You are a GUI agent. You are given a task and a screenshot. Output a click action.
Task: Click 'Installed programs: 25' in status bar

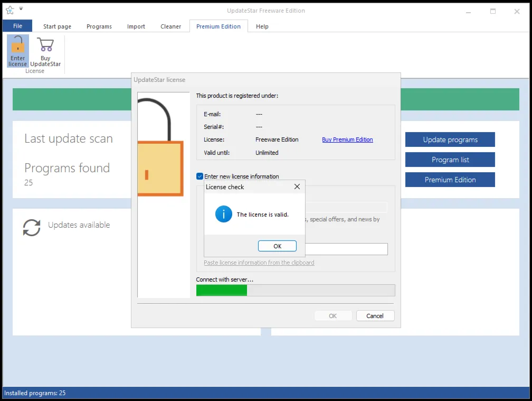[35, 393]
